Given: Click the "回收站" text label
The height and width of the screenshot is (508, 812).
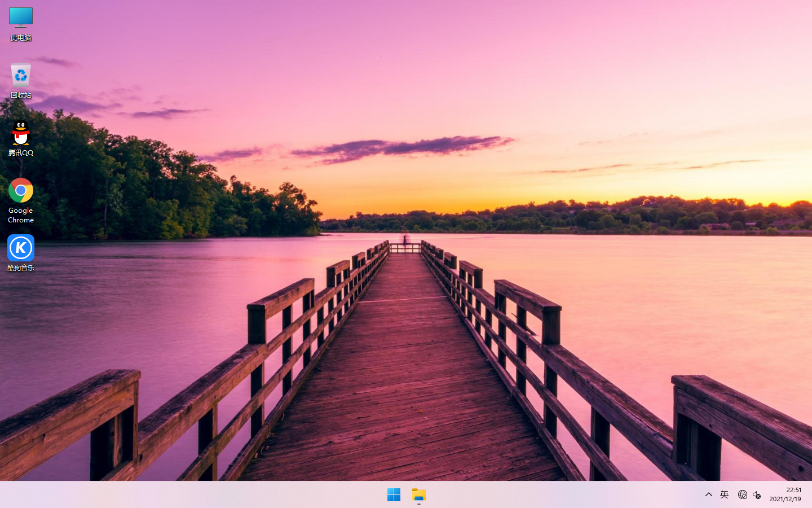Looking at the screenshot, I should (21, 95).
